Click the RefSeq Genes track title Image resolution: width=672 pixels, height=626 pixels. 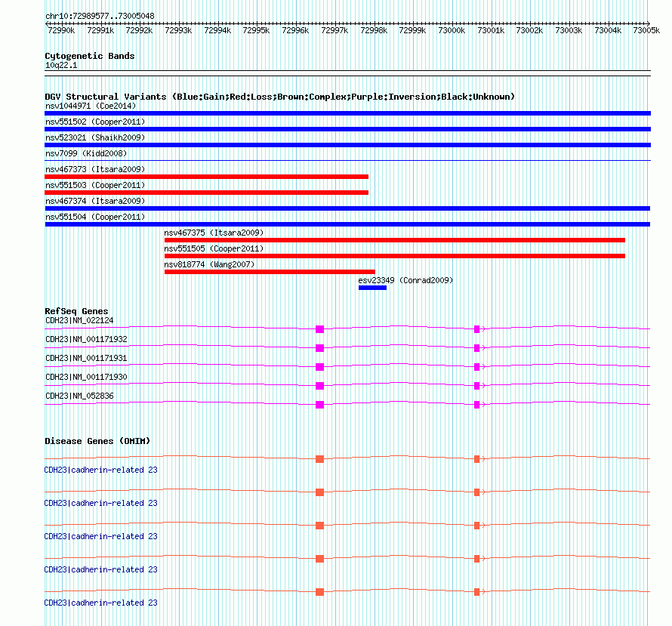point(76,311)
